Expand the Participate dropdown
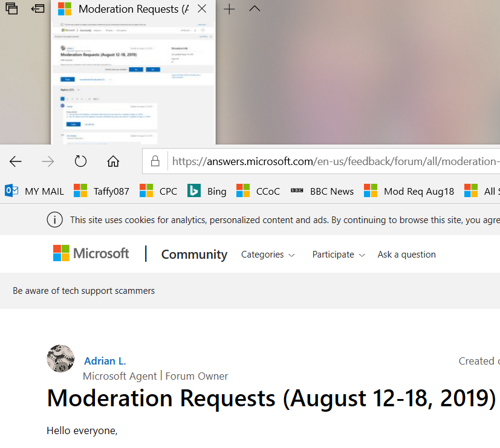 (339, 255)
